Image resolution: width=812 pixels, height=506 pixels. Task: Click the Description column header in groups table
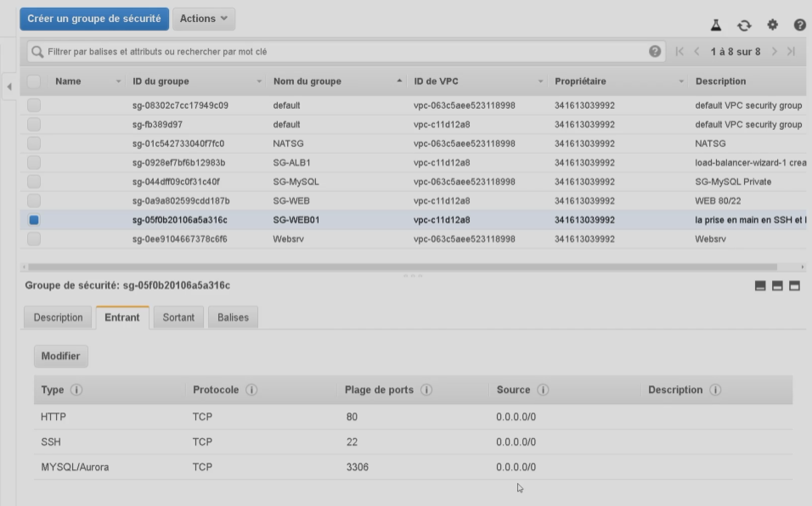(x=720, y=82)
